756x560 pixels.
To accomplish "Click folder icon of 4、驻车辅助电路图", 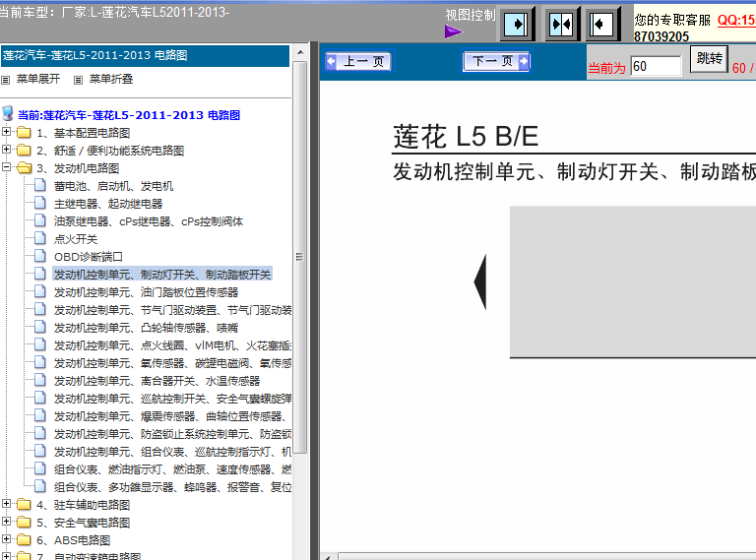I will 24,504.
